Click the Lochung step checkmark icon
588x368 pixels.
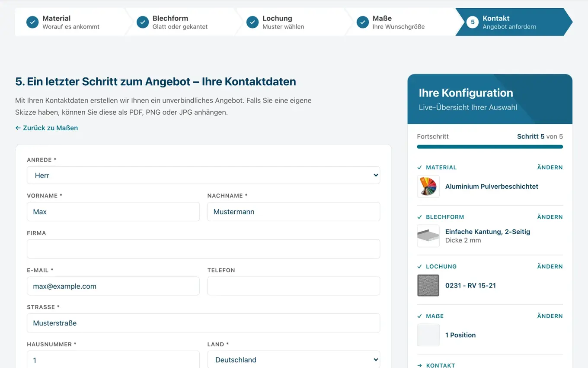click(x=252, y=22)
